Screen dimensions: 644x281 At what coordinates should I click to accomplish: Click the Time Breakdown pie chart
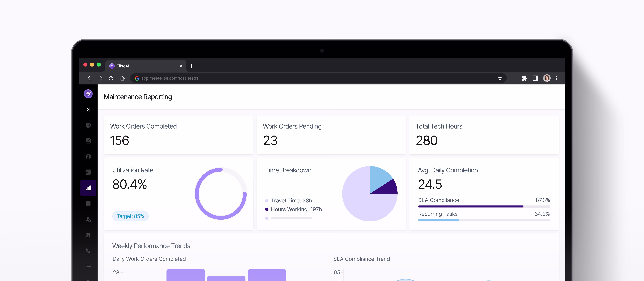coord(370,194)
